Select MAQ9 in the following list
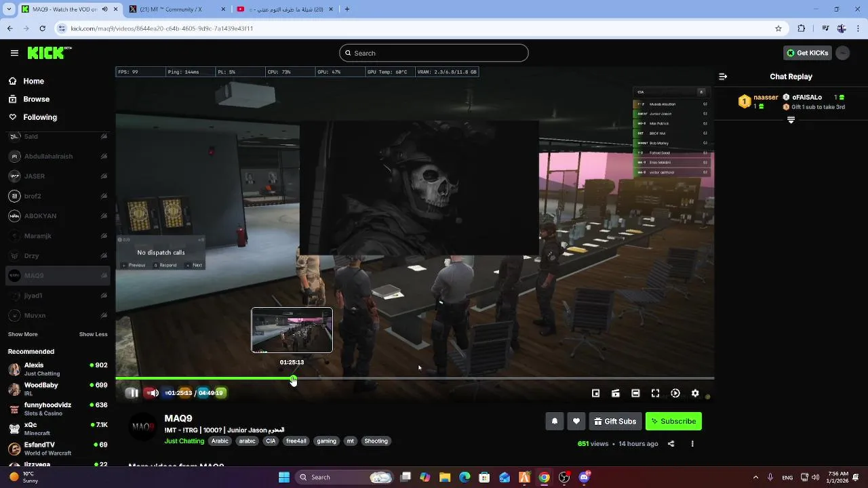 point(58,276)
